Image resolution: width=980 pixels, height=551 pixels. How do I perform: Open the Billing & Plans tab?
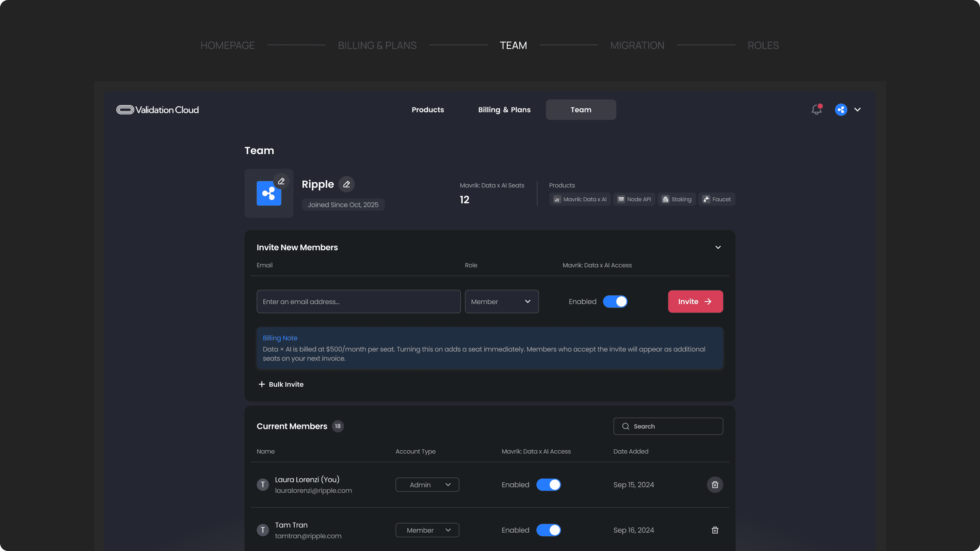[x=504, y=110]
